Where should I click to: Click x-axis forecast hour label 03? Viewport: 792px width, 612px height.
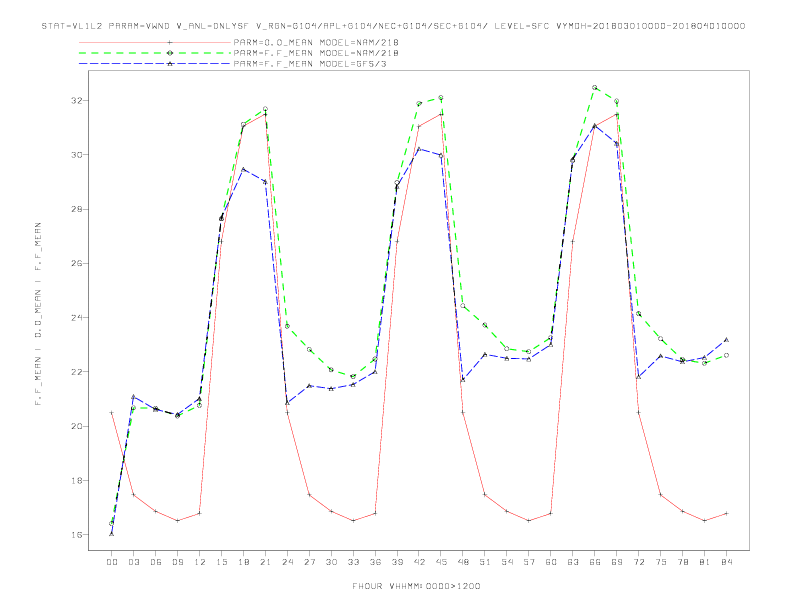tap(133, 562)
